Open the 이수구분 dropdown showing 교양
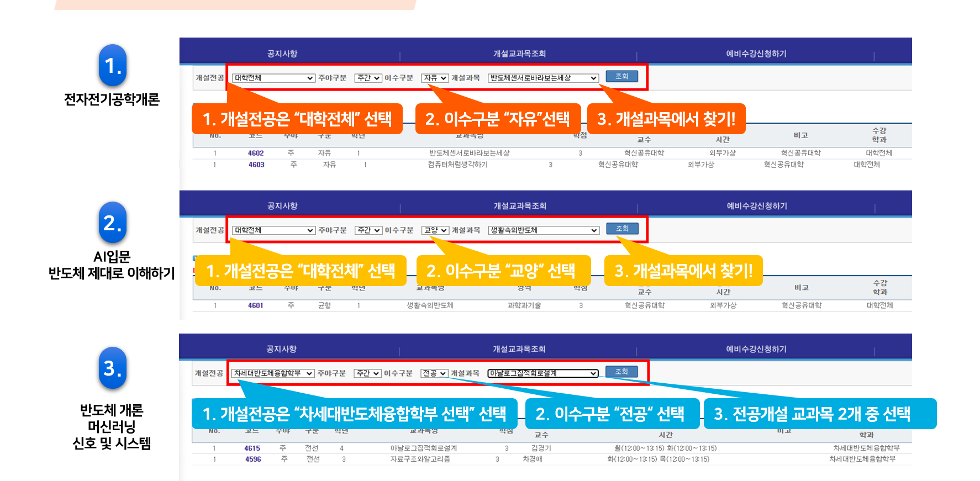Image resolution: width=980 pixels, height=481 pixels. coord(435,230)
